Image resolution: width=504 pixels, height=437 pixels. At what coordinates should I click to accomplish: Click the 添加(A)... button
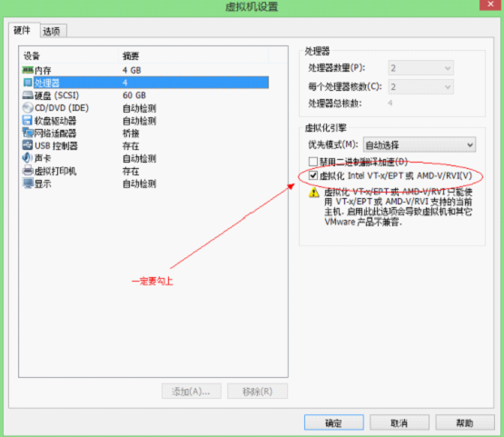pos(192,392)
